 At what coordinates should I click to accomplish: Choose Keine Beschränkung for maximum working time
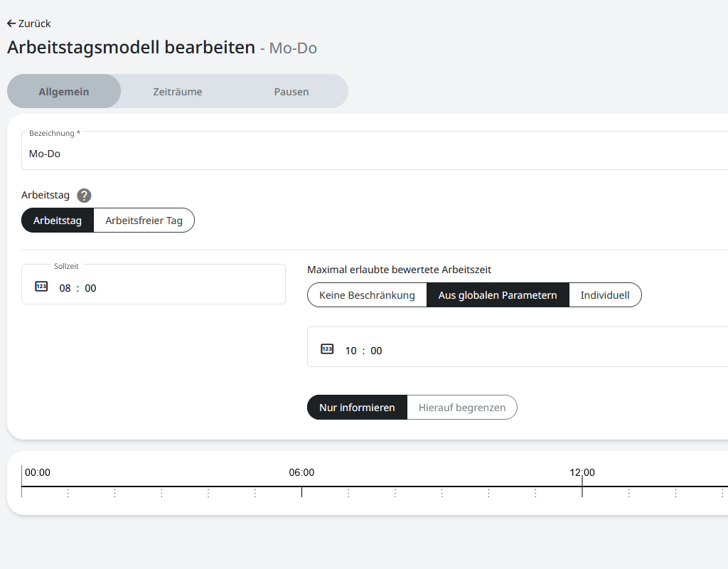(367, 295)
